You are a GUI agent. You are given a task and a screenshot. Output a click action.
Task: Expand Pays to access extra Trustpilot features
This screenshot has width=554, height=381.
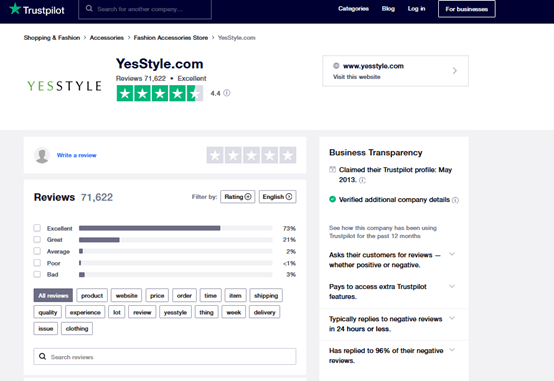tap(452, 286)
